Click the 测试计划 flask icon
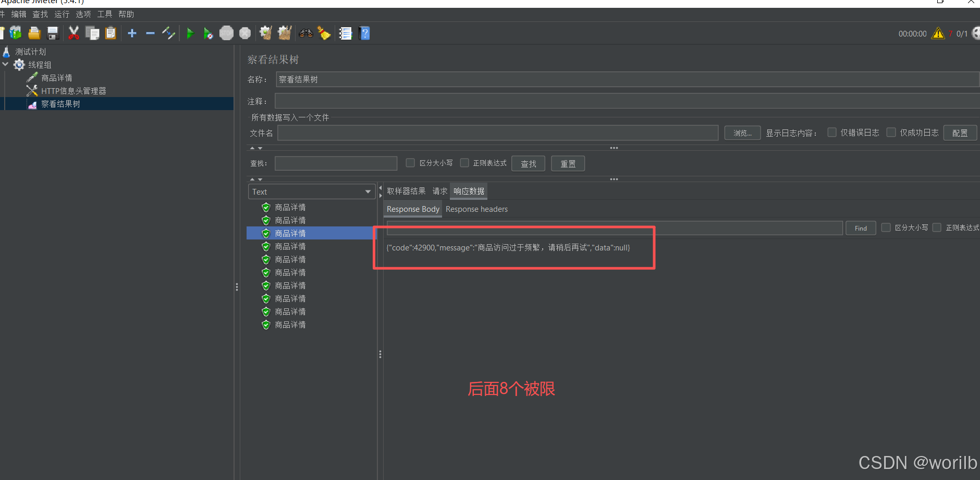The image size is (980, 480). (6, 52)
